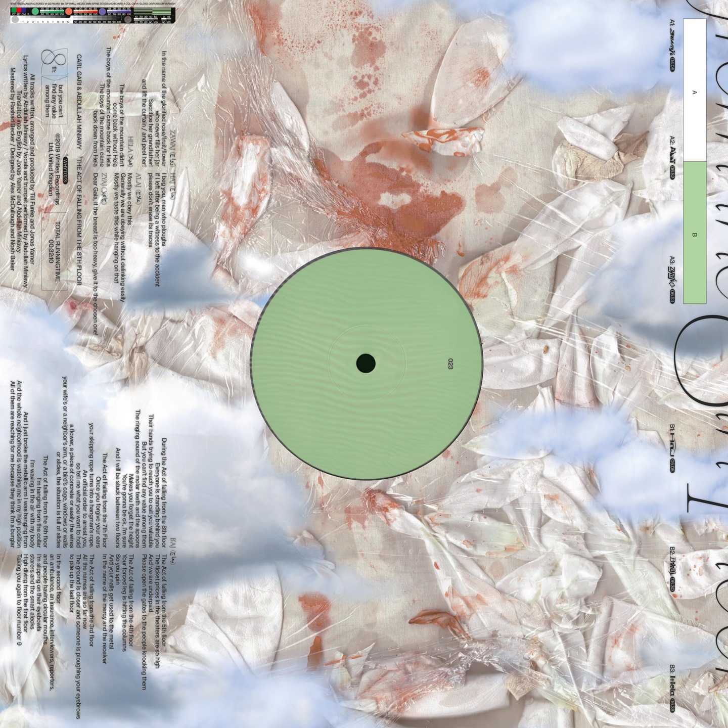
Task: Click track 'A1' in the track listing
Action: click(x=672, y=44)
